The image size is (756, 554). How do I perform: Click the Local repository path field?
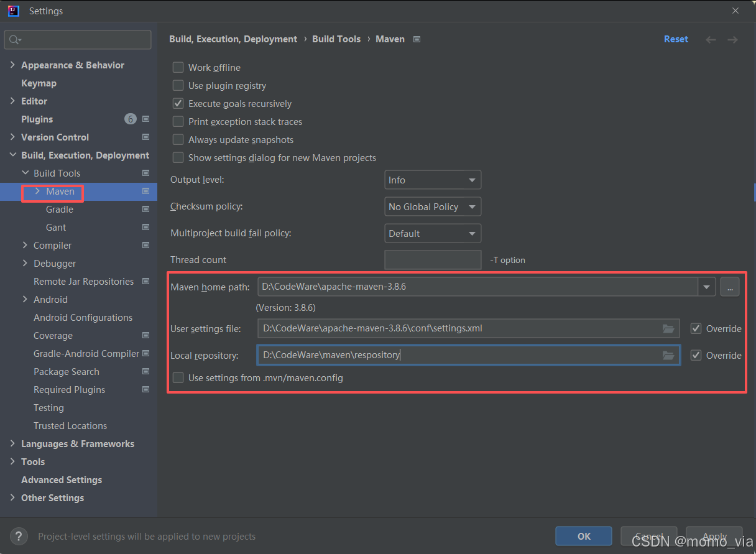coord(468,355)
